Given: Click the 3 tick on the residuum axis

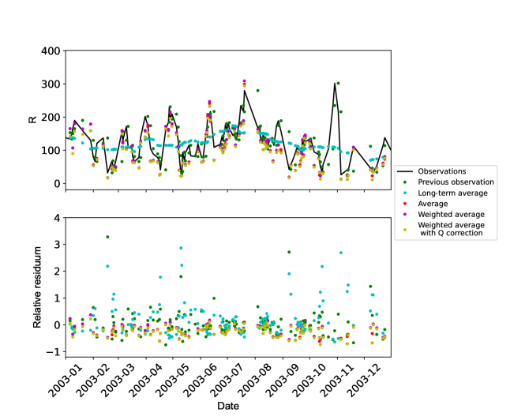Looking at the screenshot, I should [58, 245].
